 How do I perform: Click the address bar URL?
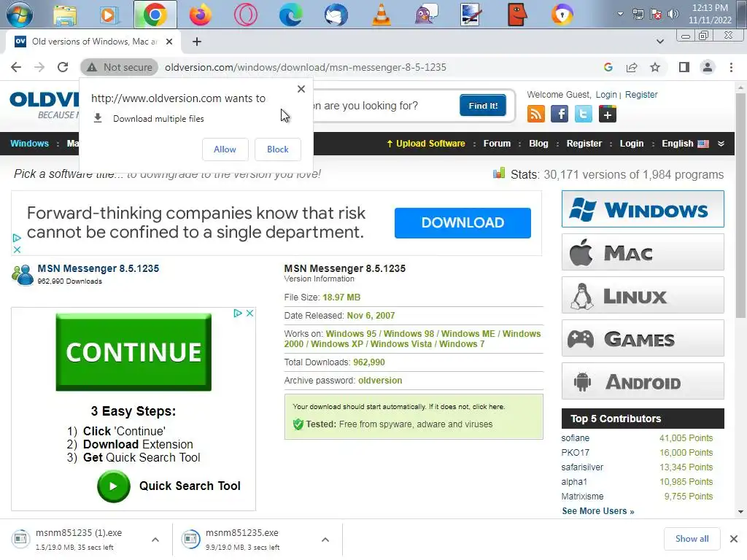[306, 67]
